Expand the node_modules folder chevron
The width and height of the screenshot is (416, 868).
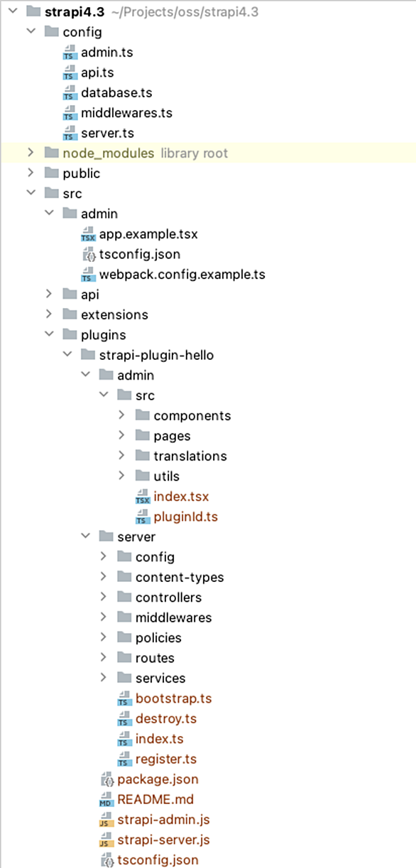[x=31, y=153]
